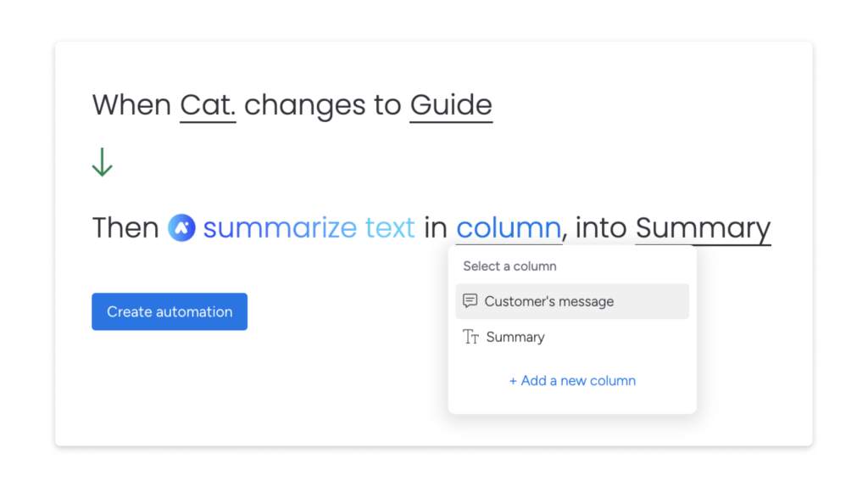This screenshot has height=487, width=868.
Task: Click the Tt text icon beside Summary
Action: point(470,337)
